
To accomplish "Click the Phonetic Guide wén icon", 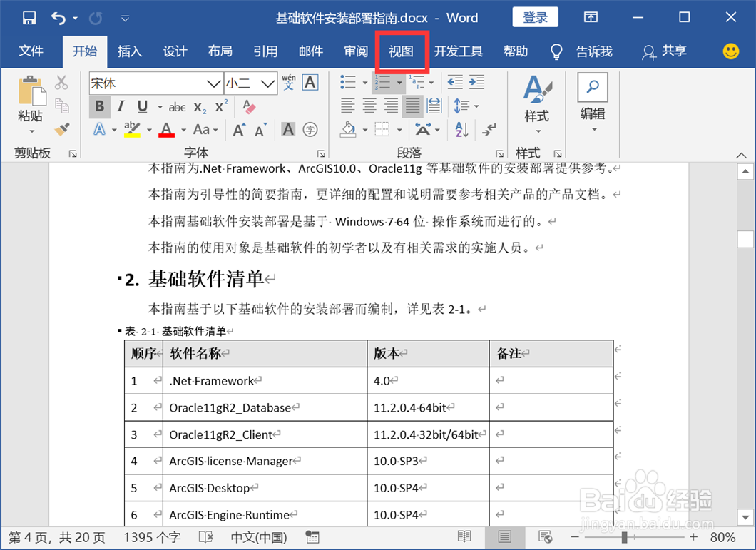I will [x=288, y=82].
